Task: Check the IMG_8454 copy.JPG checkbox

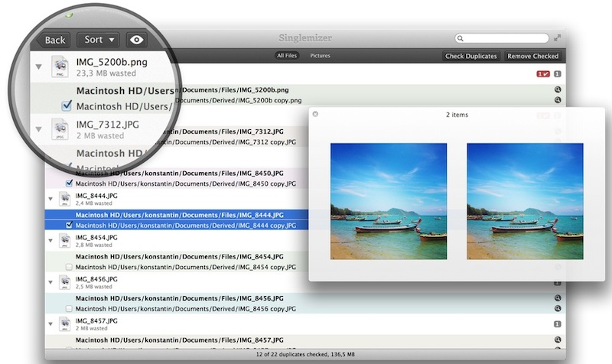Action: click(70, 267)
